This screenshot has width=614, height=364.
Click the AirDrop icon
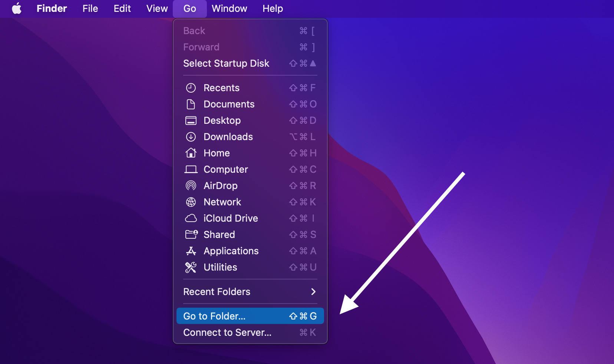(x=191, y=185)
